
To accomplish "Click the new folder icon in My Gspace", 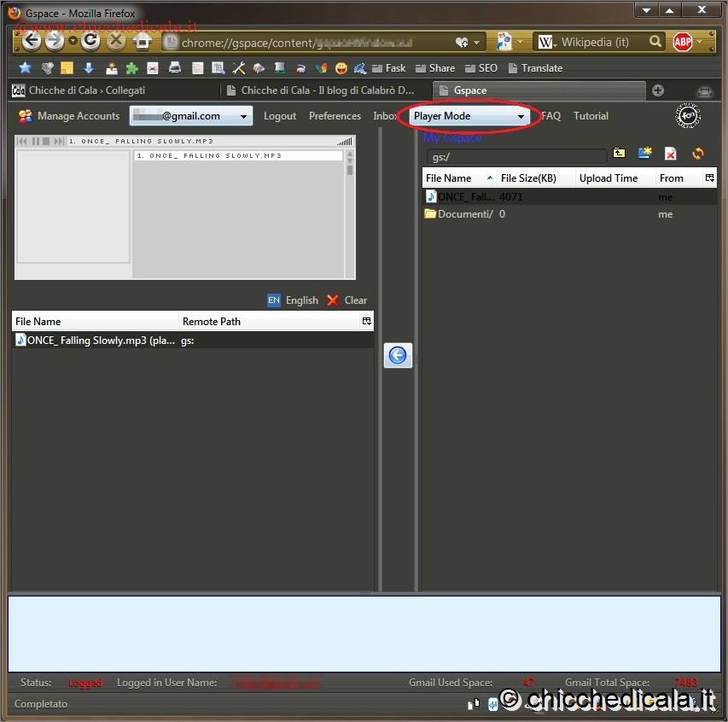I will (x=645, y=154).
